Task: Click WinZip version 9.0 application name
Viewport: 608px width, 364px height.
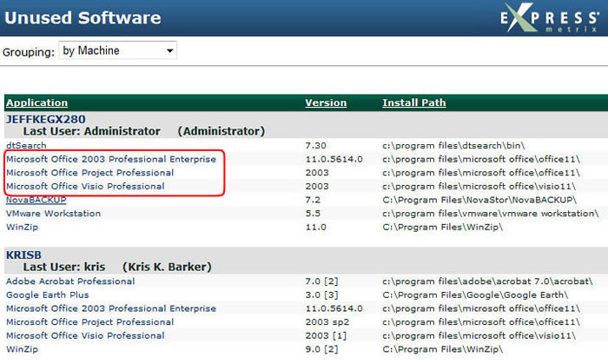Action: (x=22, y=349)
